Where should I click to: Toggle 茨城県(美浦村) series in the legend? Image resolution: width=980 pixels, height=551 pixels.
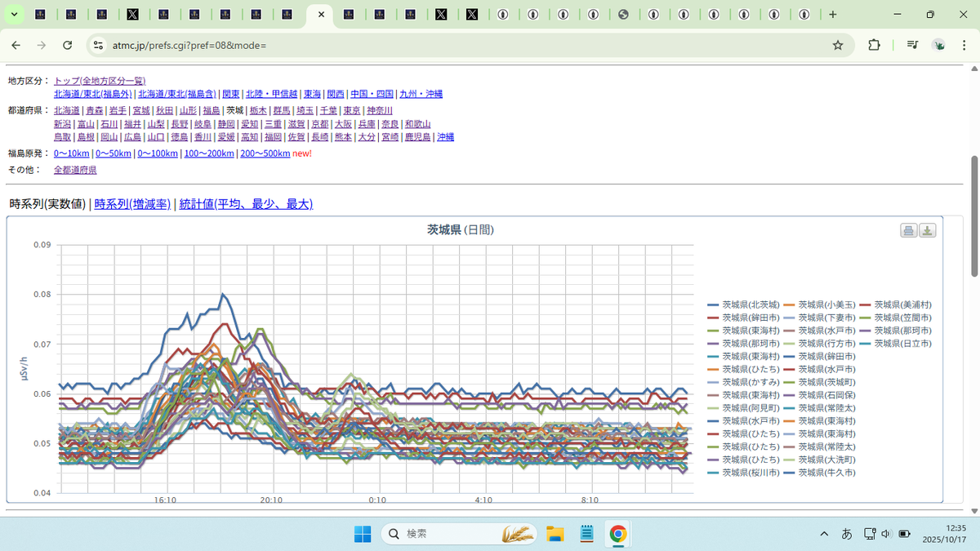tap(902, 304)
